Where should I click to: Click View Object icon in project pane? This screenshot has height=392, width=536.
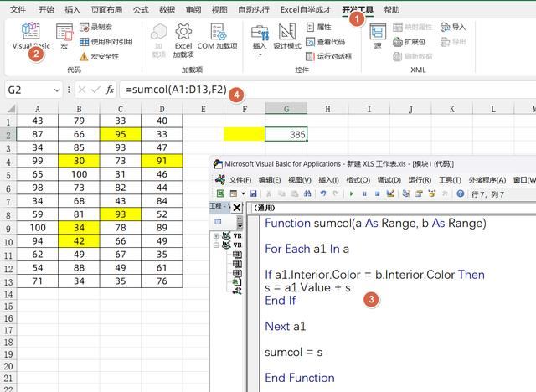(x=218, y=221)
